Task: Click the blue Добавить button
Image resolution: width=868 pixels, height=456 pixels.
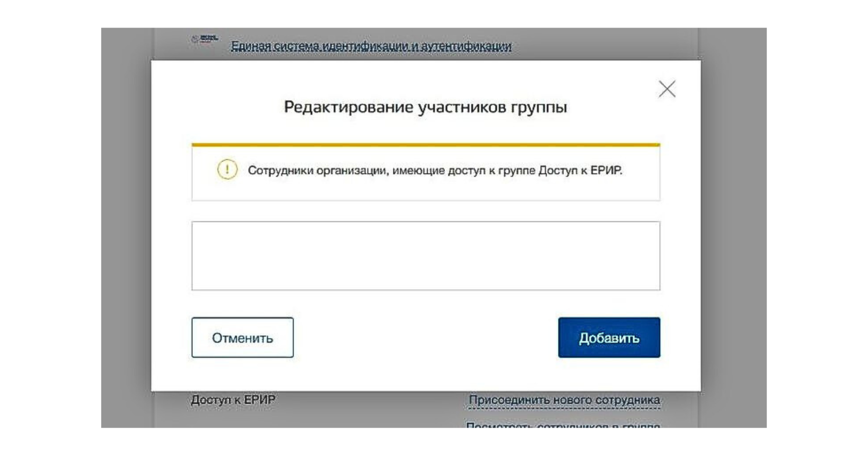Action: coord(609,337)
